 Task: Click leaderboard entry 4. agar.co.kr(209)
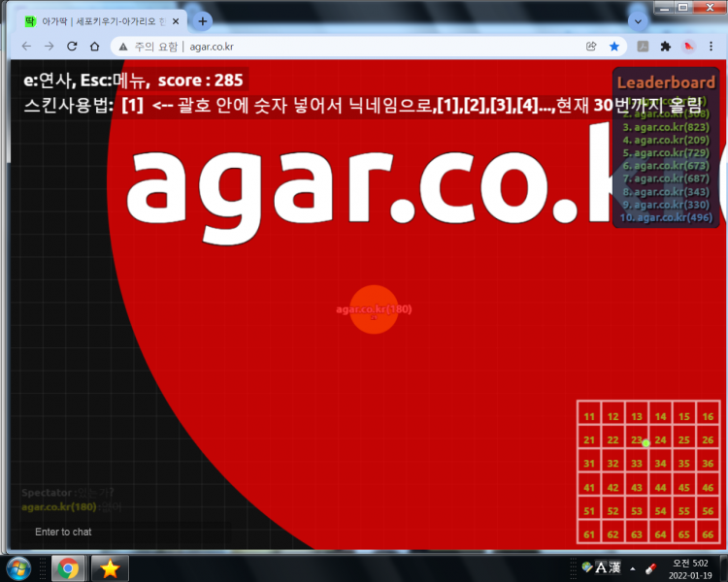click(x=666, y=140)
